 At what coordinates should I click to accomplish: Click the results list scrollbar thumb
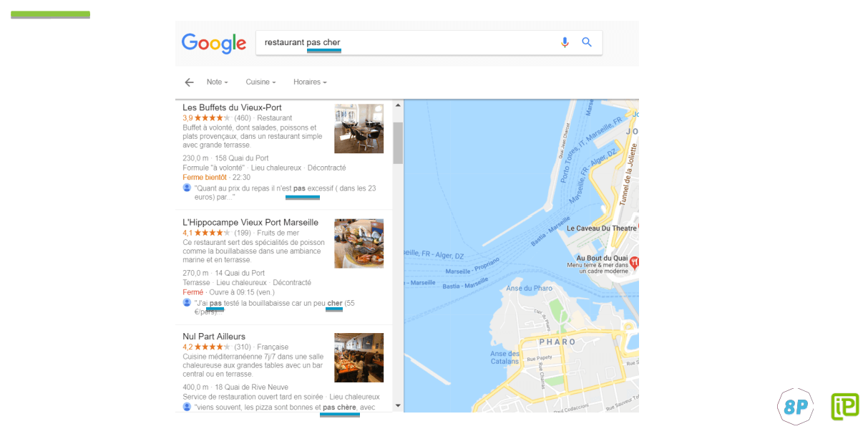click(398, 143)
